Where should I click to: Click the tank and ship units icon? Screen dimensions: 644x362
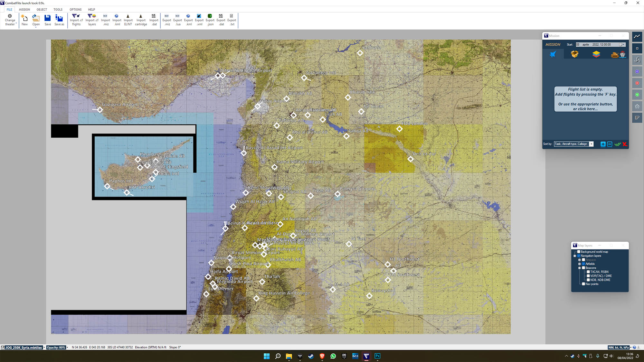(x=618, y=54)
